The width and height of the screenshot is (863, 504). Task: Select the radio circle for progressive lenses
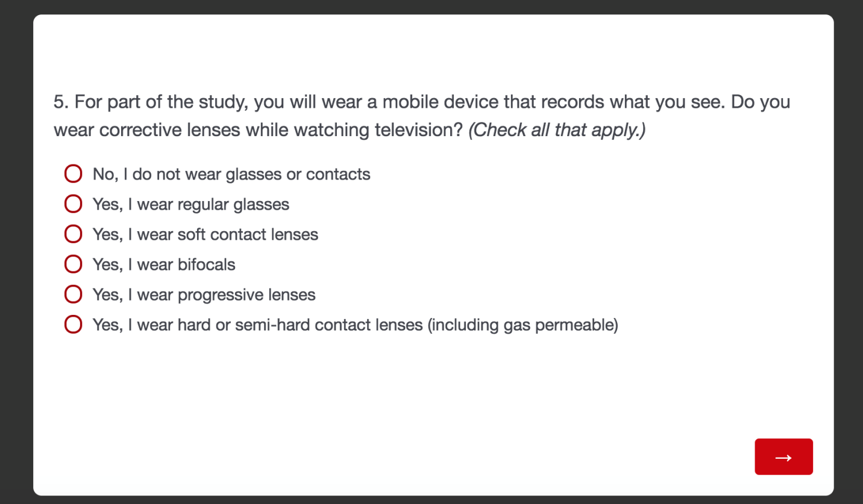(73, 294)
